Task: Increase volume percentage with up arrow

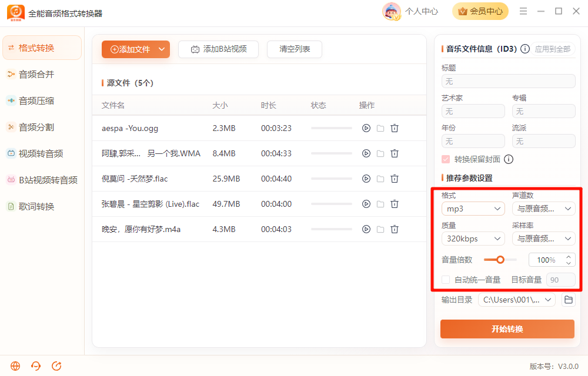Action: tap(569, 257)
